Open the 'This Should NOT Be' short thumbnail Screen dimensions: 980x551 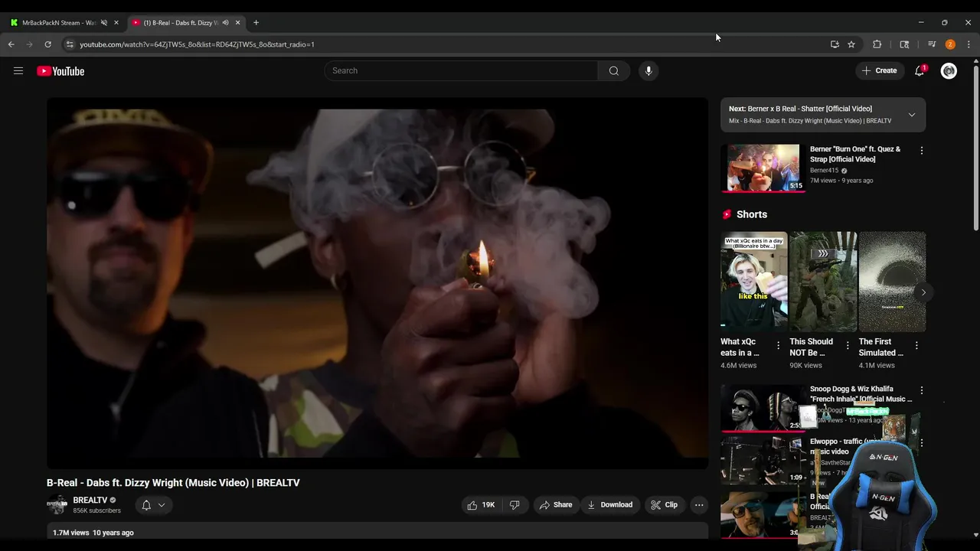[x=823, y=282]
